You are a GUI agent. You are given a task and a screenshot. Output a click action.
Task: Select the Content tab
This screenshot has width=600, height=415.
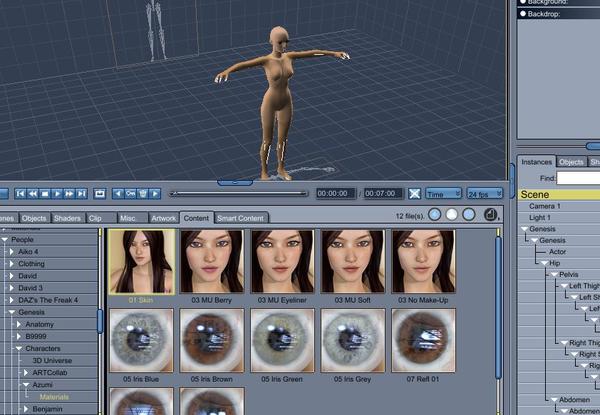(x=196, y=218)
